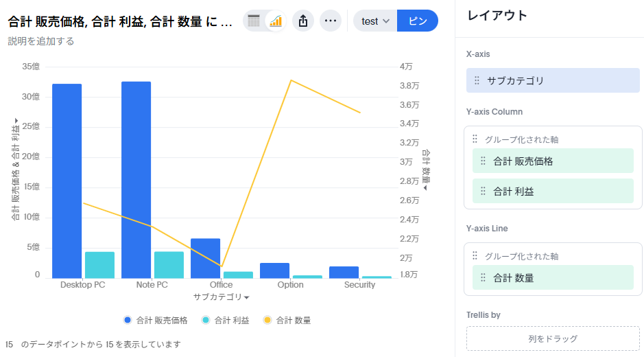Open right y-axis 合計 数量 label menu
This screenshot has height=357, width=644.
tap(426, 170)
